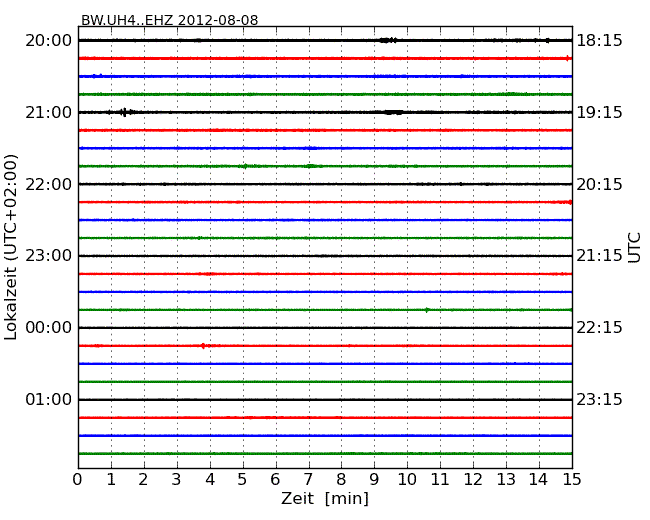Click the 7 minute x-axis tick label
Image resolution: width=650 pixels, height=520 pixels.
click(308, 479)
